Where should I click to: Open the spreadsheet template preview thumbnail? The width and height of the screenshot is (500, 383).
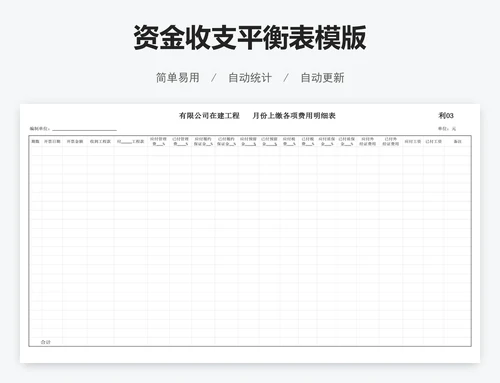point(250,233)
